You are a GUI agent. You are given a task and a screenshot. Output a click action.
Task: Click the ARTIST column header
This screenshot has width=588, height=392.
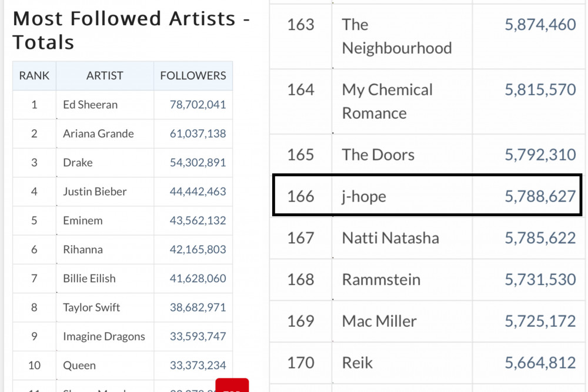point(105,76)
